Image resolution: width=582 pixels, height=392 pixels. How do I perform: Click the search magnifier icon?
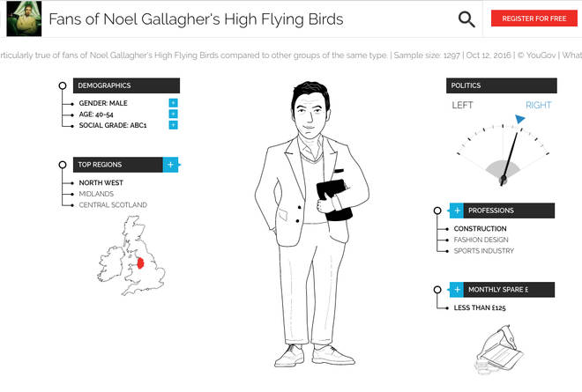point(466,18)
